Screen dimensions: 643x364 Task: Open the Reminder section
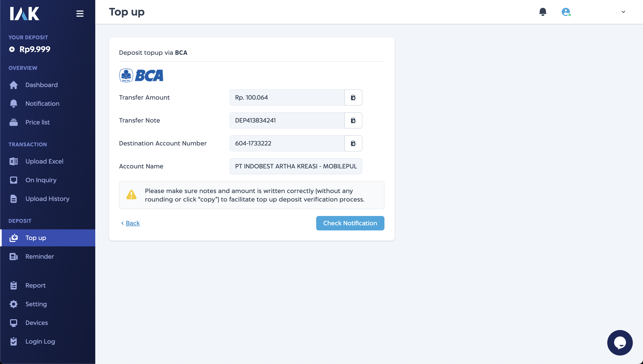(x=39, y=256)
